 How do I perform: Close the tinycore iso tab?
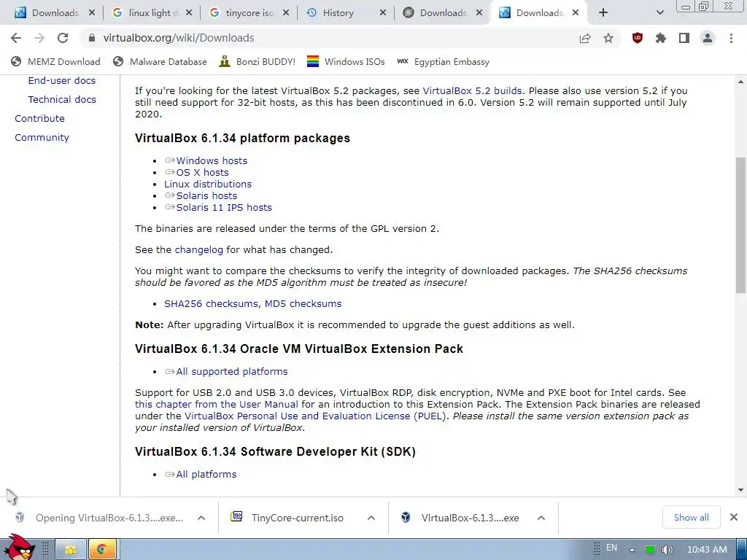pyautogui.click(x=285, y=13)
